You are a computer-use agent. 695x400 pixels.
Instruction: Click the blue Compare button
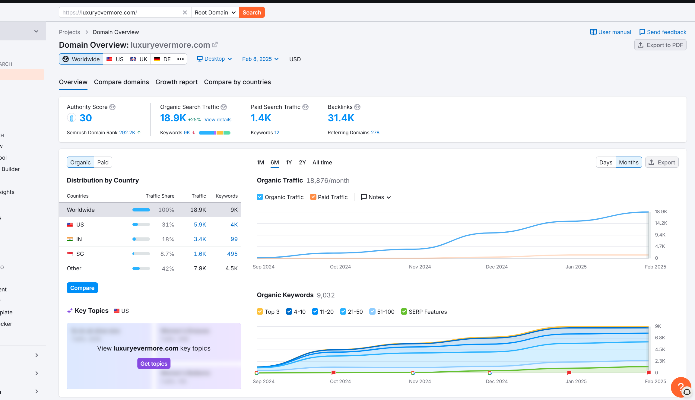click(82, 288)
